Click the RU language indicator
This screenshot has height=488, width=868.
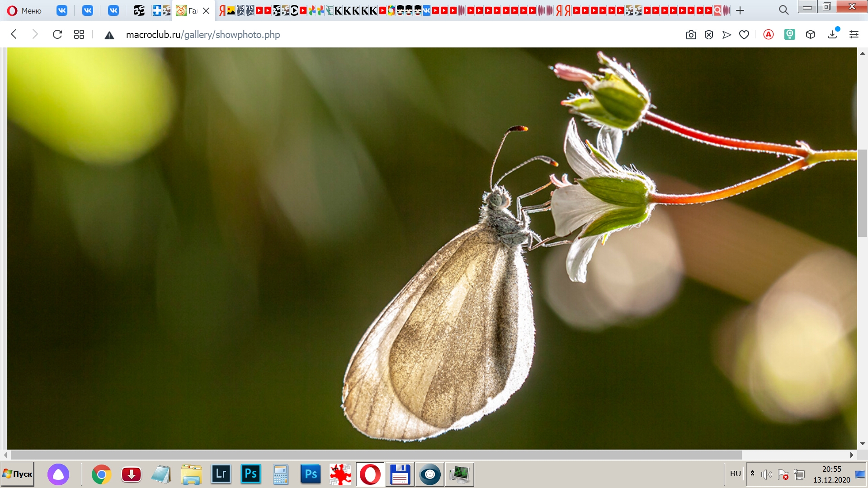point(735,474)
